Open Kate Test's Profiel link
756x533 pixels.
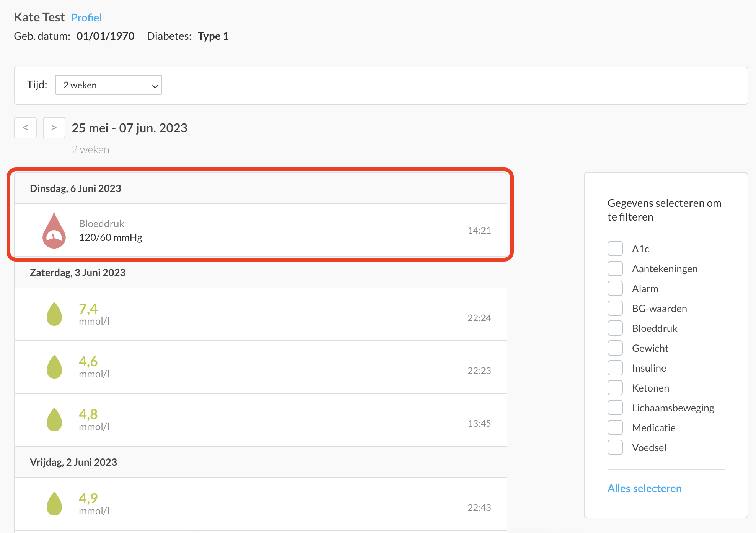(x=86, y=18)
